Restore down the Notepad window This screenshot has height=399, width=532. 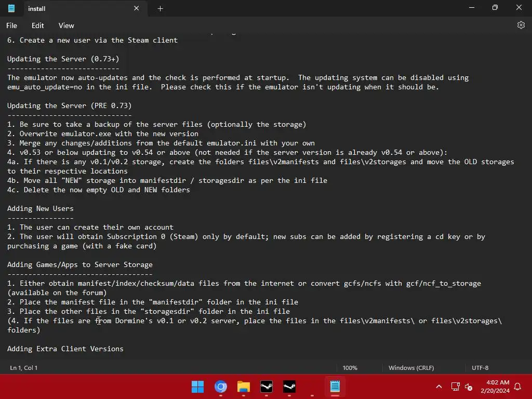[x=495, y=8]
